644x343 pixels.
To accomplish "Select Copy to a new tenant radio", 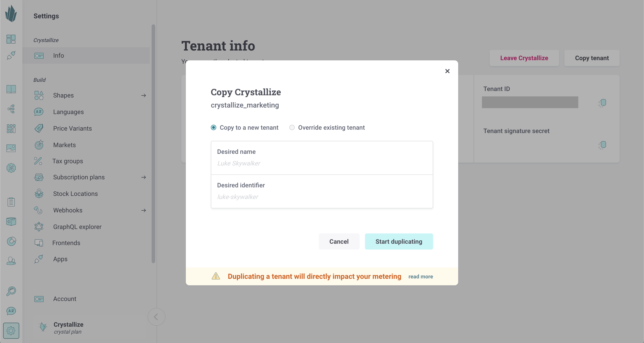I will point(214,127).
